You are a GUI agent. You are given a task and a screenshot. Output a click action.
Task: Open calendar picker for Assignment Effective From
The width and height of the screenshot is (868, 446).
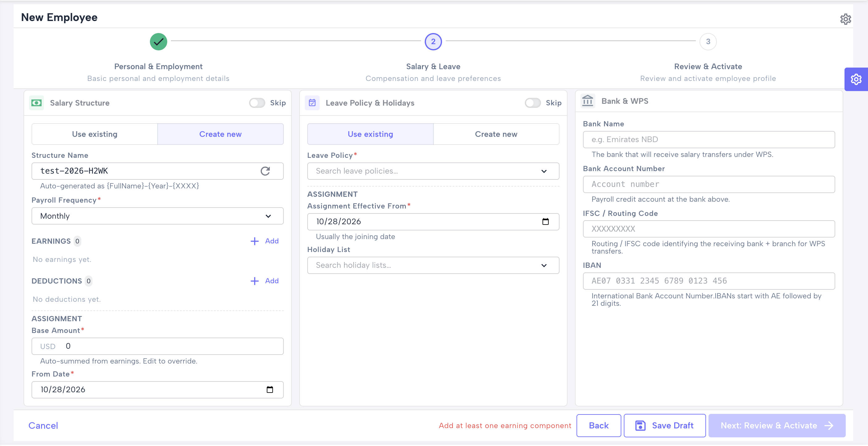click(545, 221)
